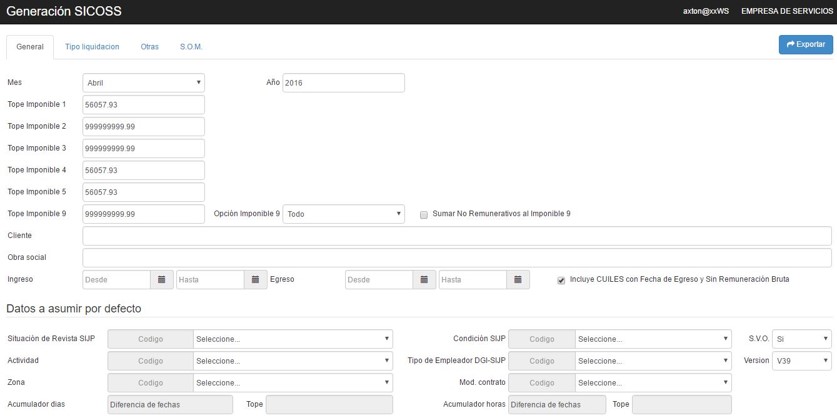Expand Situación de Revista SUP selector
The width and height of the screenshot is (837, 418).
[x=292, y=339]
